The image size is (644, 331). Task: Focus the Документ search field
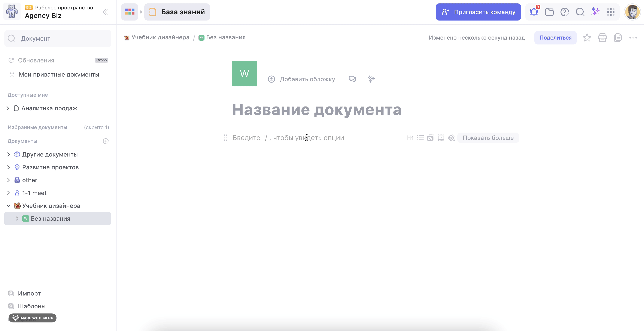point(58,38)
